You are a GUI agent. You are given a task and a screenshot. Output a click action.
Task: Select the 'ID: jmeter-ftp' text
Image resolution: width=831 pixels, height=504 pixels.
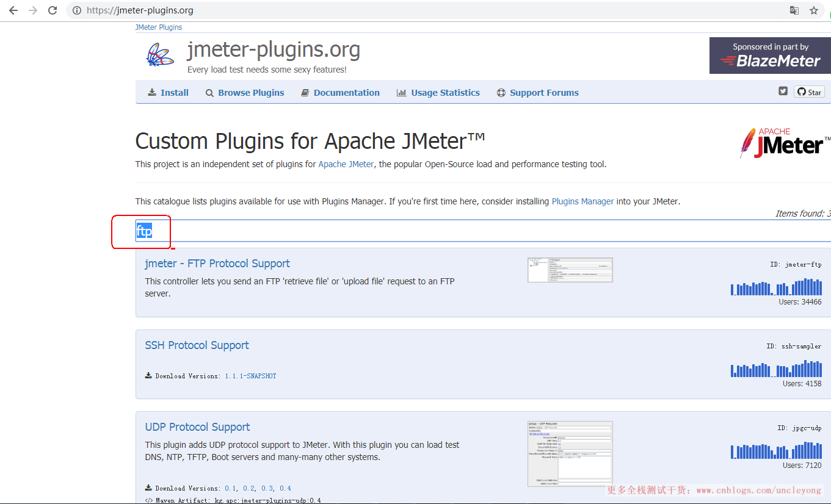point(796,265)
